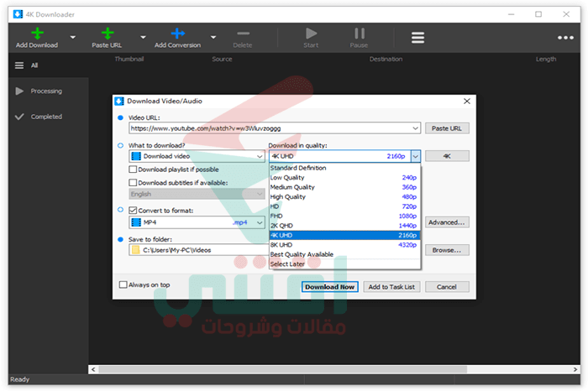Click the horizontal scrollbar thumb
The height and width of the screenshot is (391, 588).
[283, 369]
